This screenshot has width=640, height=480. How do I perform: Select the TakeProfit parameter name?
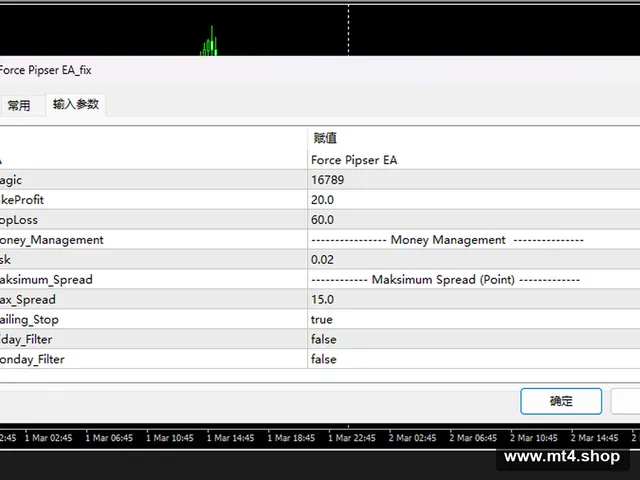click(22, 200)
